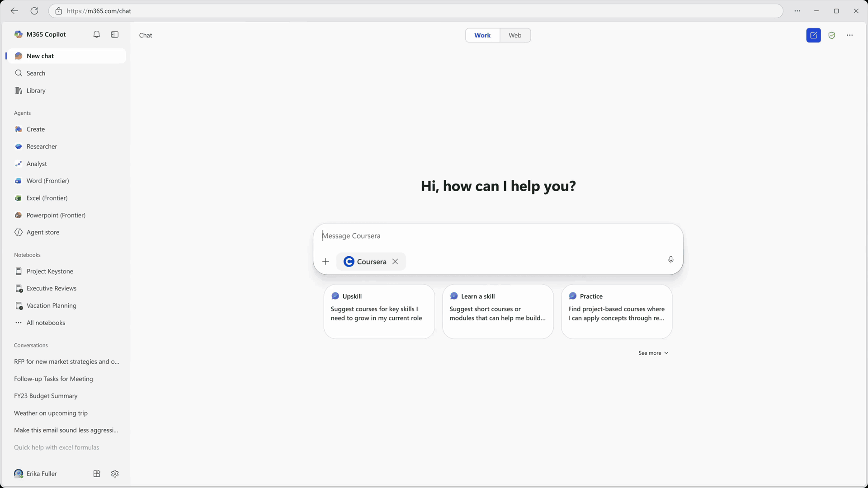This screenshot has width=868, height=488.
Task: Click the privacy shield icon in top right
Action: pyautogui.click(x=832, y=35)
